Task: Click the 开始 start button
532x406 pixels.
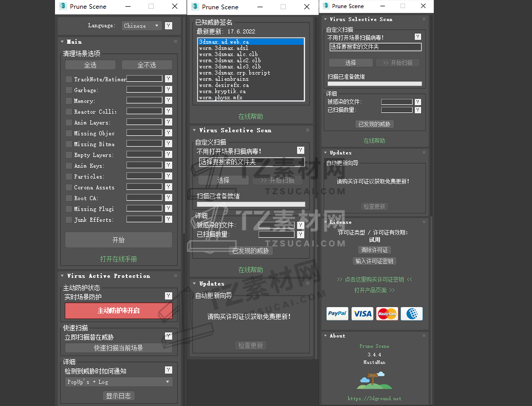Action: pyautogui.click(x=118, y=240)
